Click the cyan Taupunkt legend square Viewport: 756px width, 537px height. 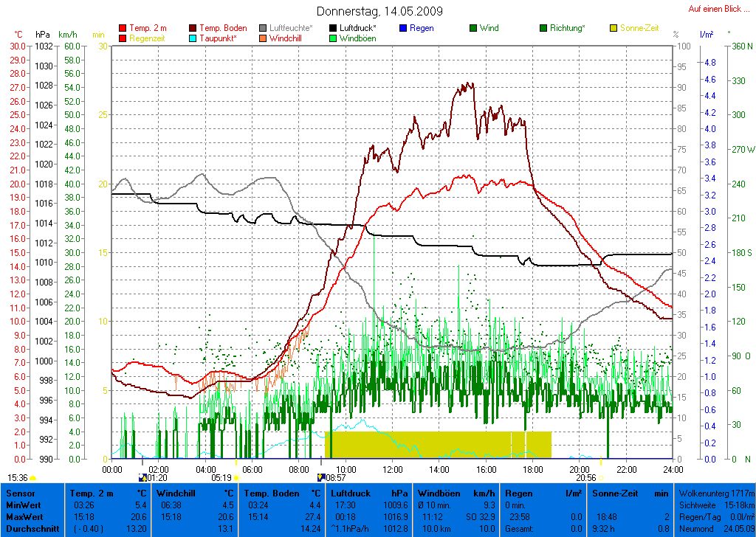click(193, 38)
